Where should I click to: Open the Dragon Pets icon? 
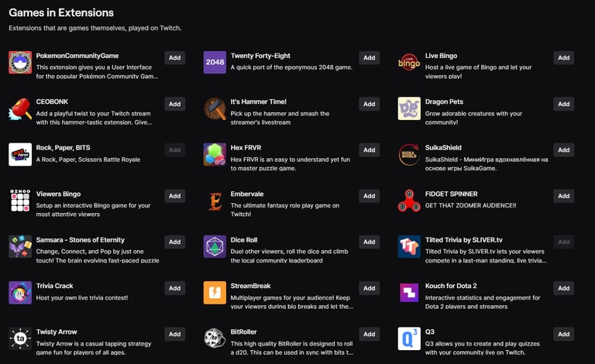tap(409, 108)
